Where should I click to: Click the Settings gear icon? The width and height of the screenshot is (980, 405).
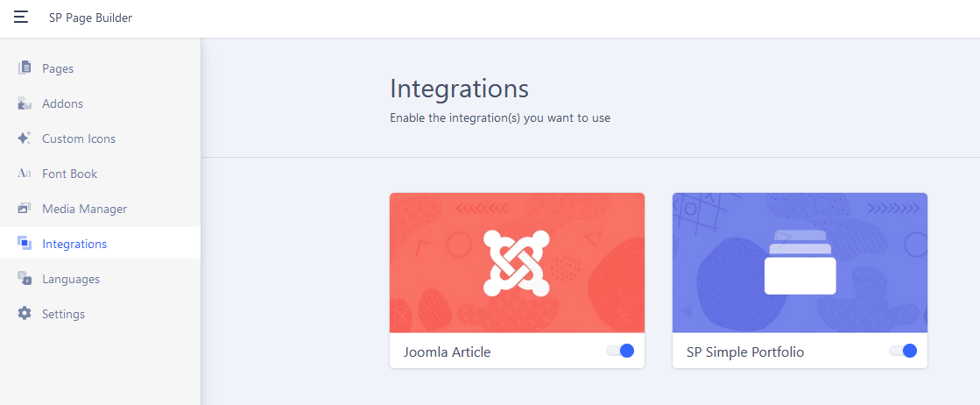click(x=25, y=314)
